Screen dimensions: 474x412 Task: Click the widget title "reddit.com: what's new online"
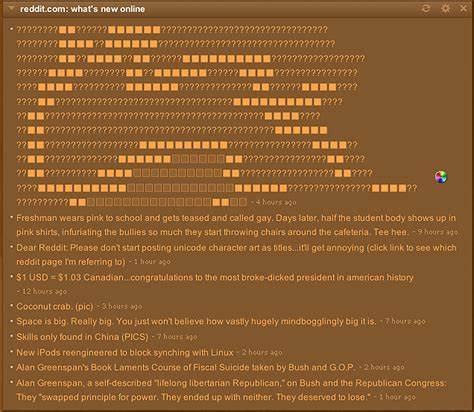pos(82,9)
